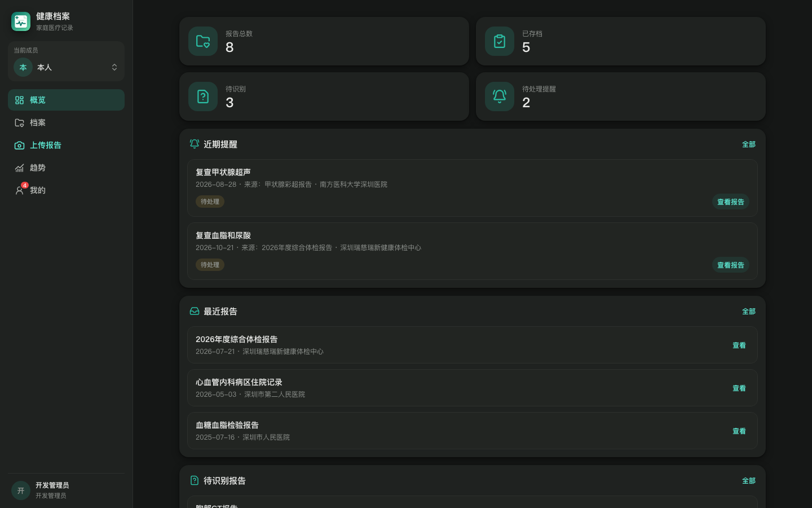Viewport: 812px width, 508px height.
Task: View all reports via 最近报告 全部 link
Action: (749, 312)
